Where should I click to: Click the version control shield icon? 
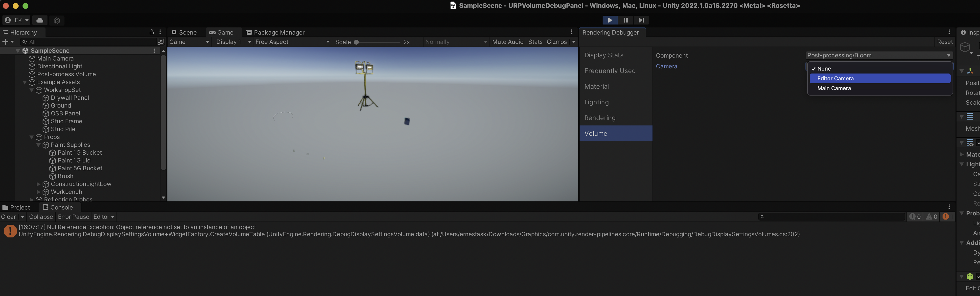[57, 21]
